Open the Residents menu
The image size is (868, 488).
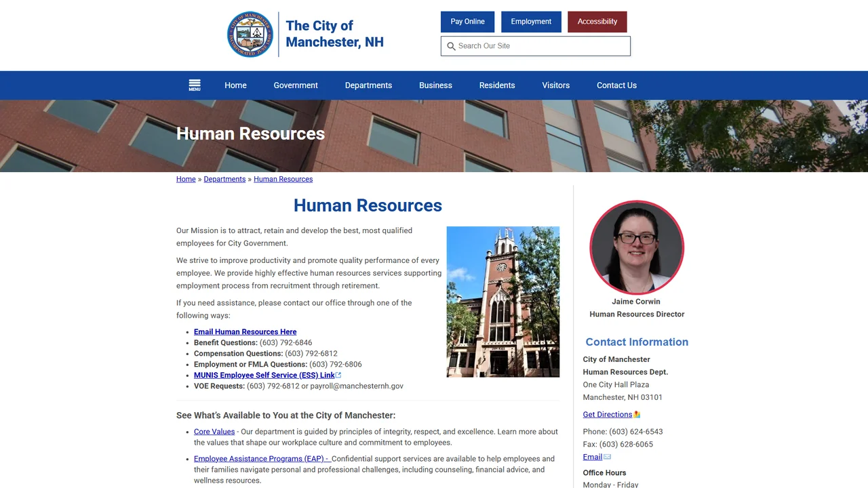[x=497, y=85]
